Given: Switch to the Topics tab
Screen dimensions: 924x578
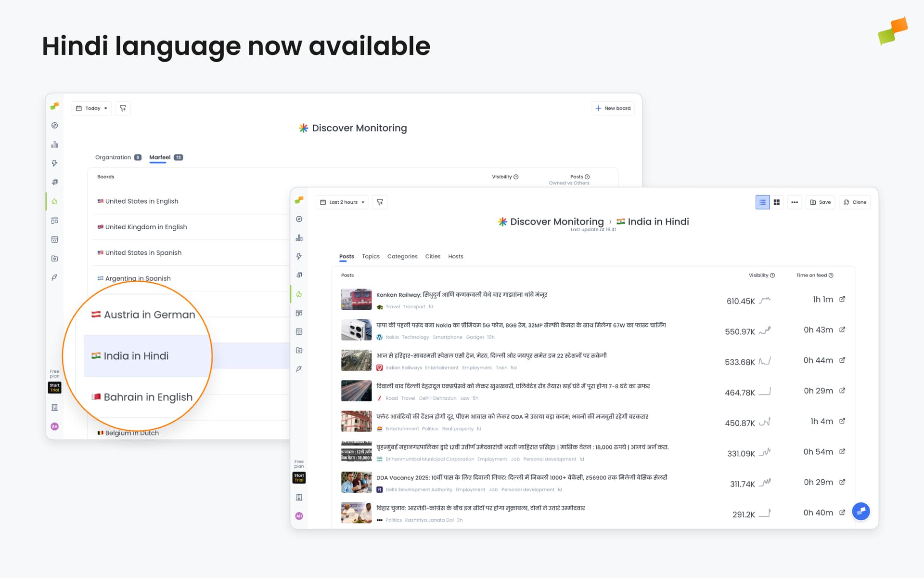Looking at the screenshot, I should pos(371,257).
